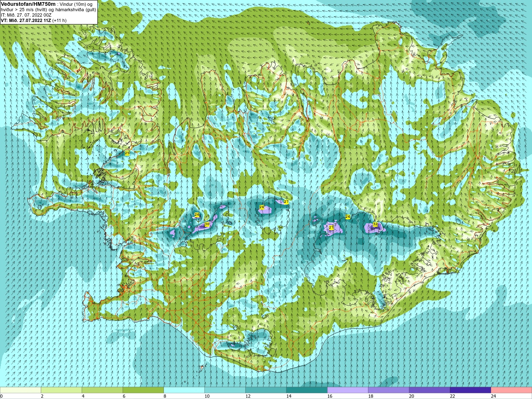Click the legend scale value 4
Screen dimensions: 532x399
pos(83,396)
